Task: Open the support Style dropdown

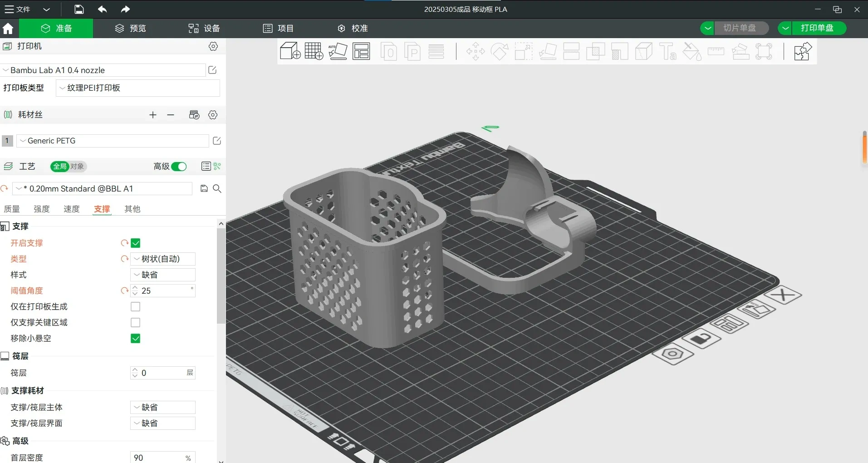Action: coord(163,275)
